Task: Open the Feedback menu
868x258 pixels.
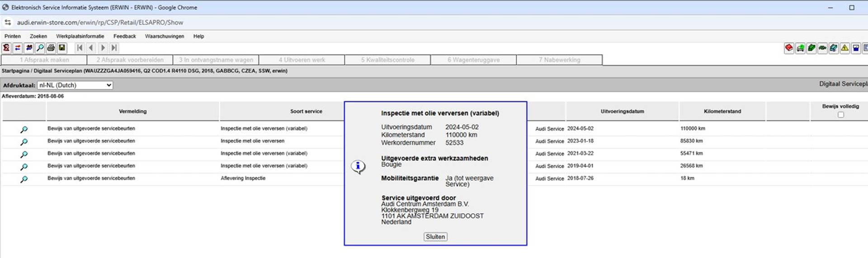Action: 125,36
